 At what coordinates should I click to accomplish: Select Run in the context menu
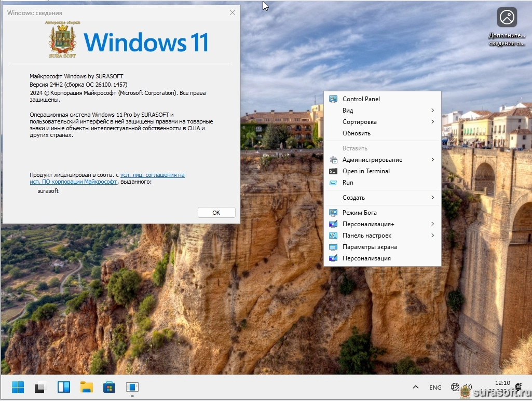click(383, 183)
